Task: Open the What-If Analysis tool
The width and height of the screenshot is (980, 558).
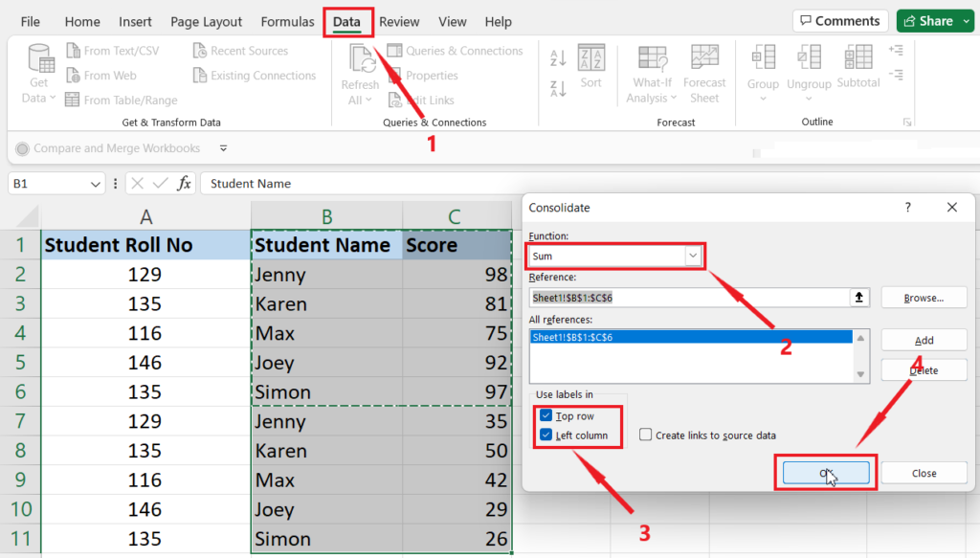Action: point(652,59)
